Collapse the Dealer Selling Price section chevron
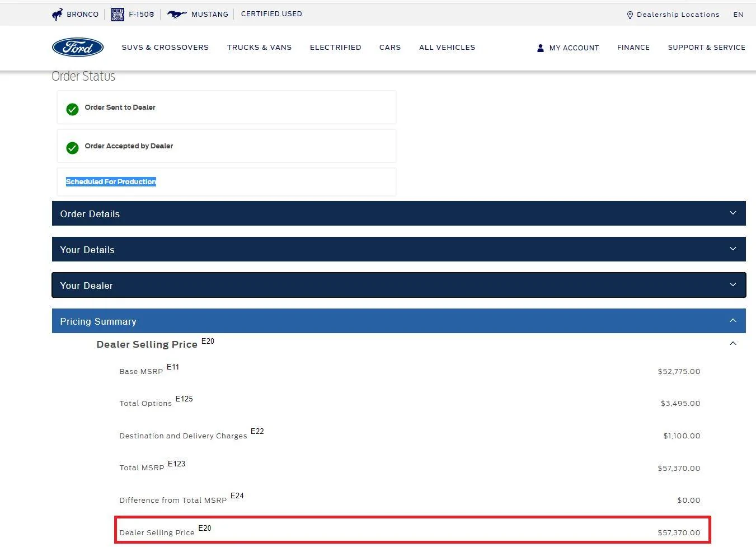Image resolution: width=756 pixels, height=547 pixels. click(x=733, y=343)
